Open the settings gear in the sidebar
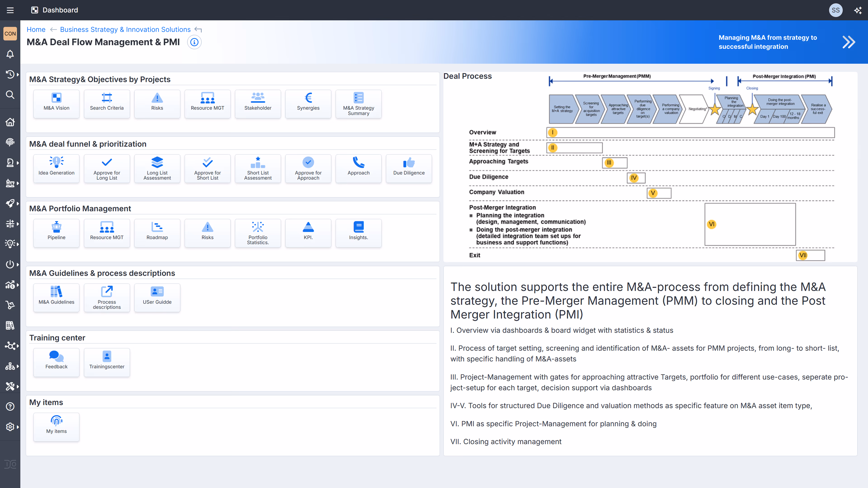 point(10,427)
